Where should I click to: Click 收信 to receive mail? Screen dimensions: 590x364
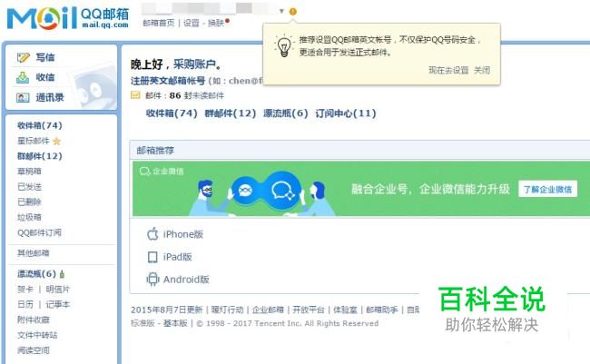pos(45,77)
